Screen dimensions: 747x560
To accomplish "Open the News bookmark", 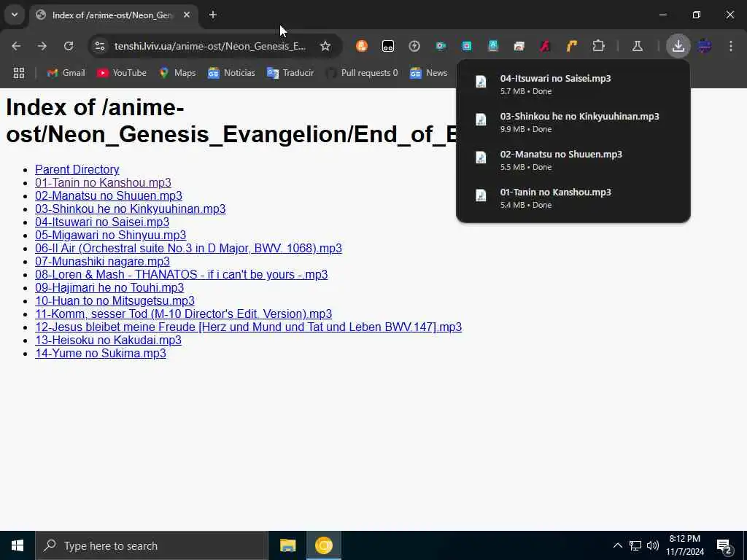I will (429, 73).
